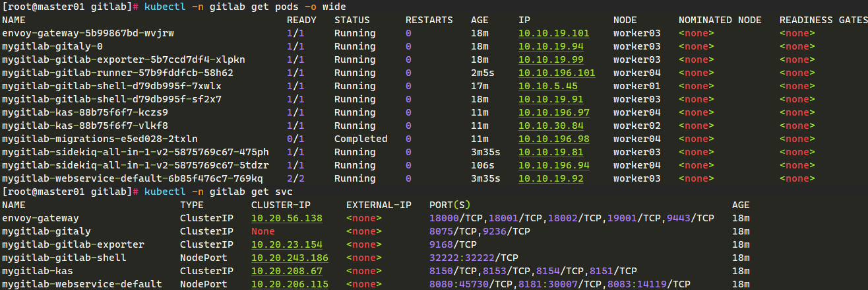Click cluster IP 10.20.23.154
The image size is (868, 290).
click(x=287, y=244)
